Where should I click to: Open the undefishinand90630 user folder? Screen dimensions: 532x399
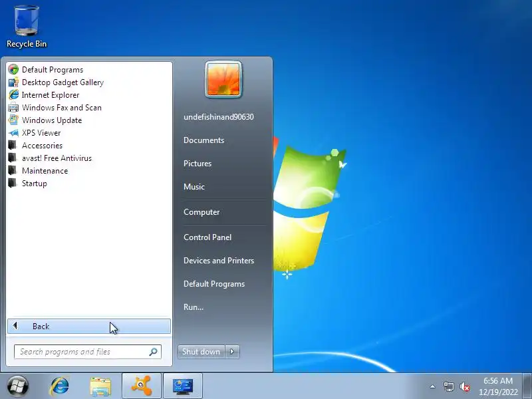(x=219, y=117)
